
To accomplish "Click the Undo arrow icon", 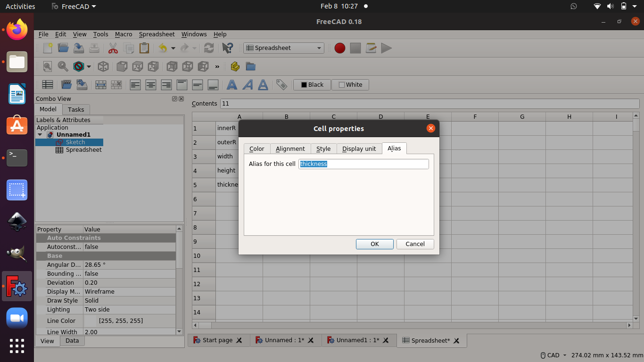I will click(x=163, y=48).
